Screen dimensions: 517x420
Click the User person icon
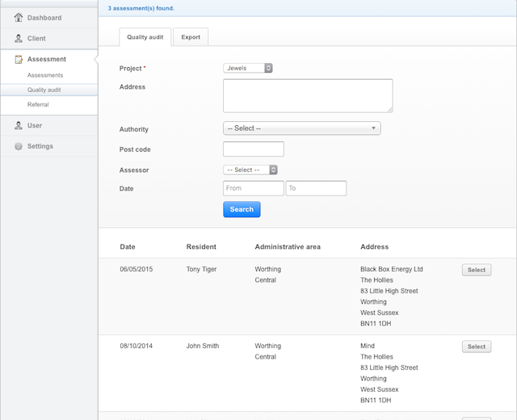19,125
